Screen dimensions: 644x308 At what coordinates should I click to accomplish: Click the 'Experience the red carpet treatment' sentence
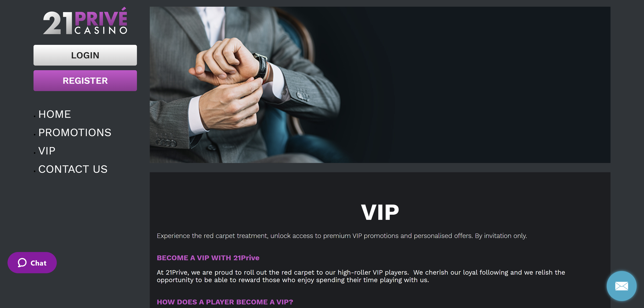click(342, 236)
